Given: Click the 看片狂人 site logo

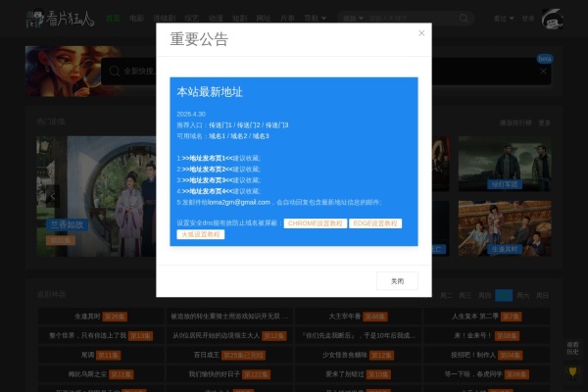Looking at the screenshot, I should (x=60, y=19).
